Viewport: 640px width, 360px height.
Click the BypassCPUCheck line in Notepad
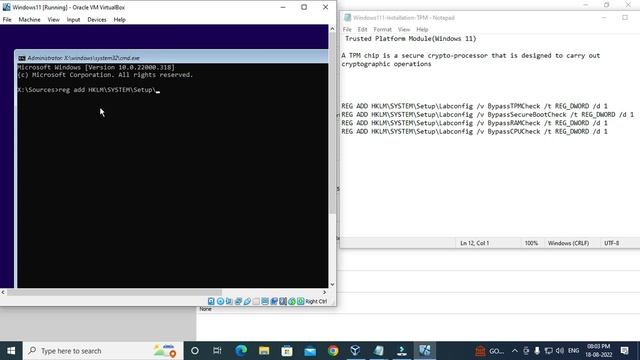(474, 131)
